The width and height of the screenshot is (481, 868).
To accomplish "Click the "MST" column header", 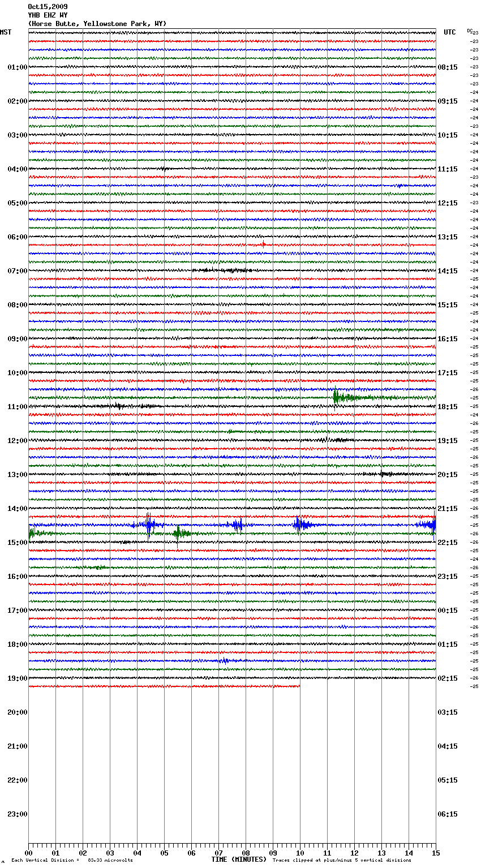I will coord(6,32).
